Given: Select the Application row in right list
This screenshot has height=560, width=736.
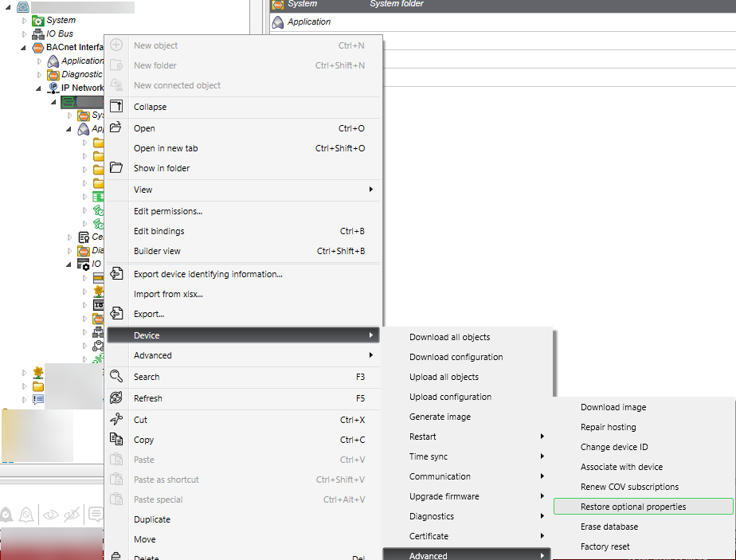Looking at the screenshot, I should pos(503,22).
